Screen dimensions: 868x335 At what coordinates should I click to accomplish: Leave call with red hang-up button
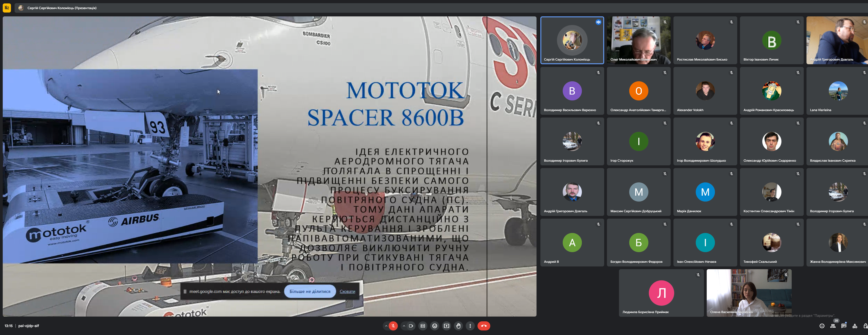483,326
